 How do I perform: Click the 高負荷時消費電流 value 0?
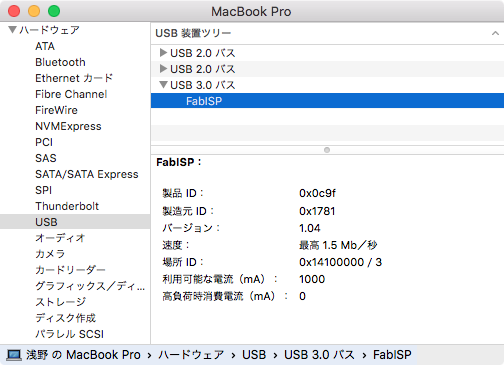click(302, 296)
